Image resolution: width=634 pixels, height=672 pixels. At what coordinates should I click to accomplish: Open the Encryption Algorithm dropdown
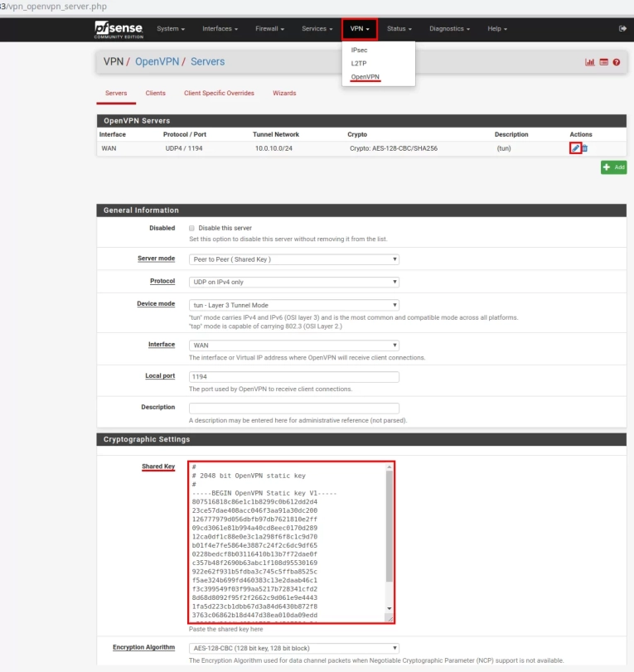294,648
